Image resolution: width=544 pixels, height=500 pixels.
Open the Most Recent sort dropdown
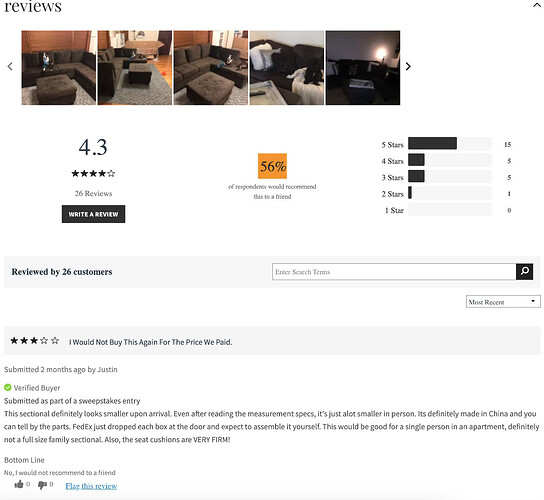[x=503, y=302]
